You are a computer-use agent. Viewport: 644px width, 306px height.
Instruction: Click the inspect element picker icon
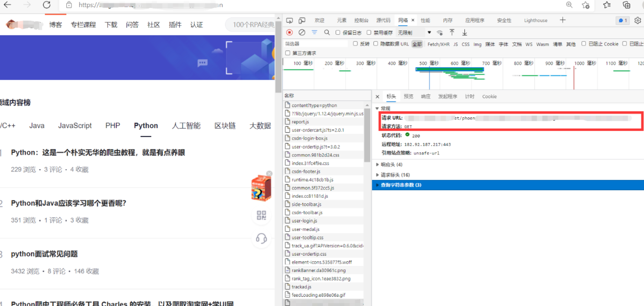[x=289, y=21]
